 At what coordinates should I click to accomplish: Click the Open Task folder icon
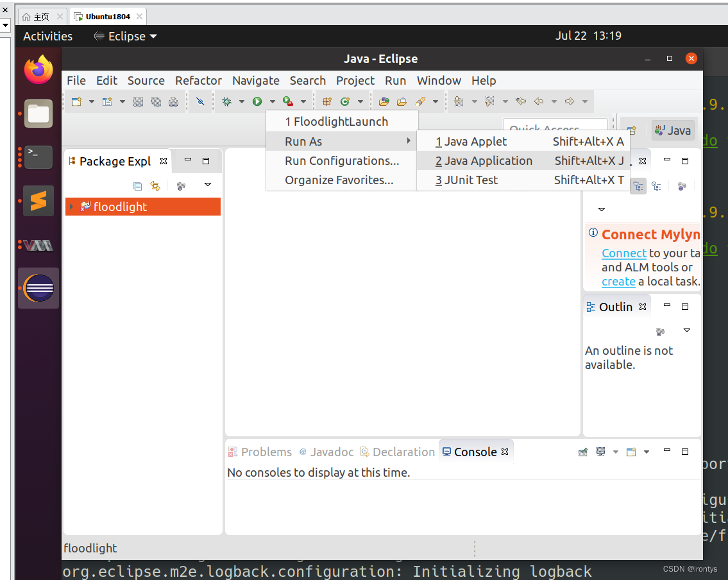tap(402, 101)
